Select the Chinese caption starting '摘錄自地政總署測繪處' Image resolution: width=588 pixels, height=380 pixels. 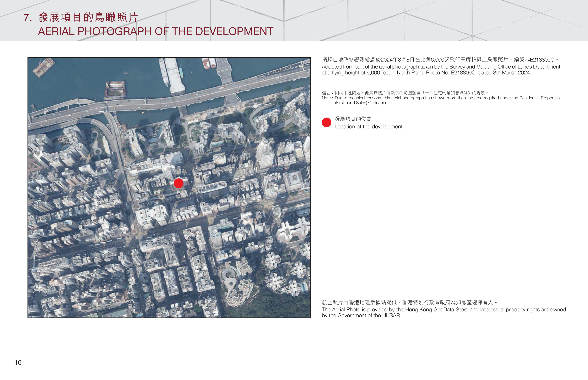pyautogui.click(x=440, y=59)
